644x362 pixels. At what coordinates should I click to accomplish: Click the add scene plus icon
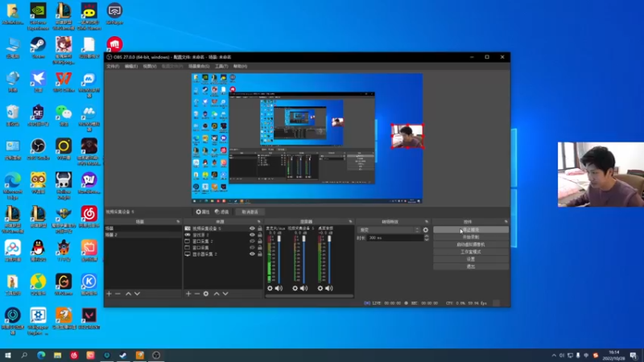pyautogui.click(x=109, y=294)
